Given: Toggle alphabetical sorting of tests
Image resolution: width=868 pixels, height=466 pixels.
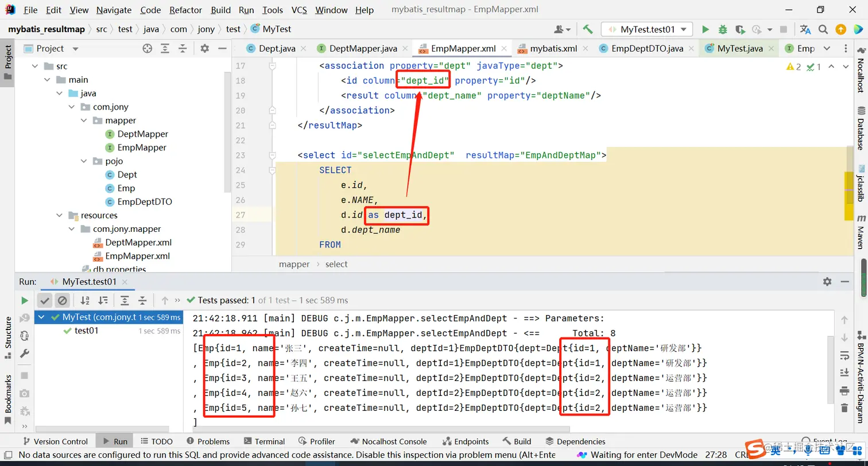Looking at the screenshot, I should coord(85,300).
